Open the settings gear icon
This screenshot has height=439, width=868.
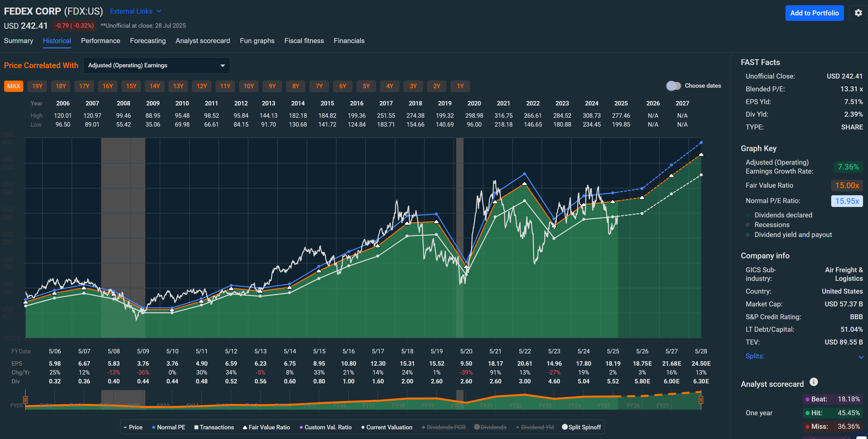(x=859, y=13)
